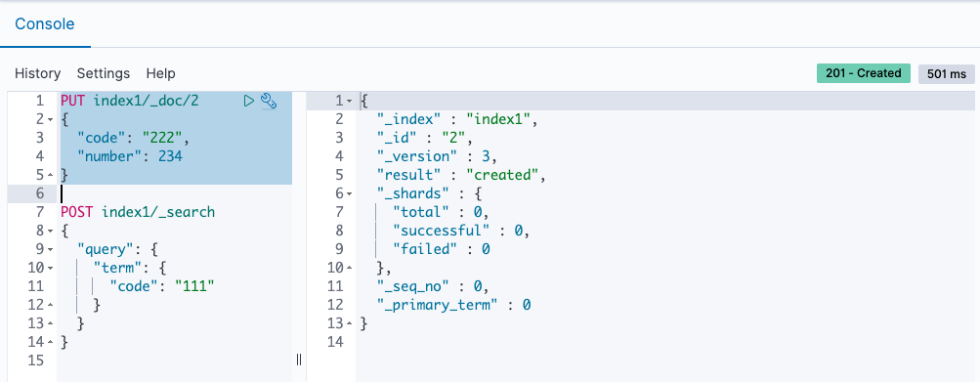The image size is (980, 382).
Task: Collapse the search body fold at line 8
Action: [x=51, y=231]
